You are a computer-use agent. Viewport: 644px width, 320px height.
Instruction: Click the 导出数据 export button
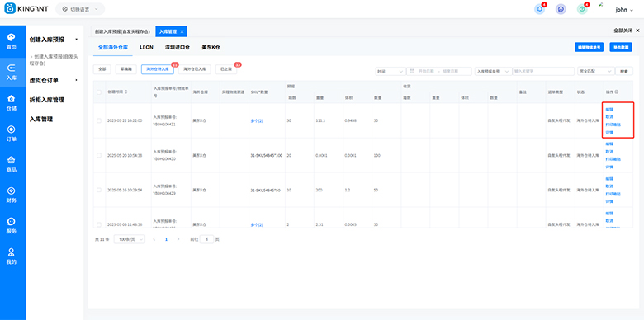[621, 47]
